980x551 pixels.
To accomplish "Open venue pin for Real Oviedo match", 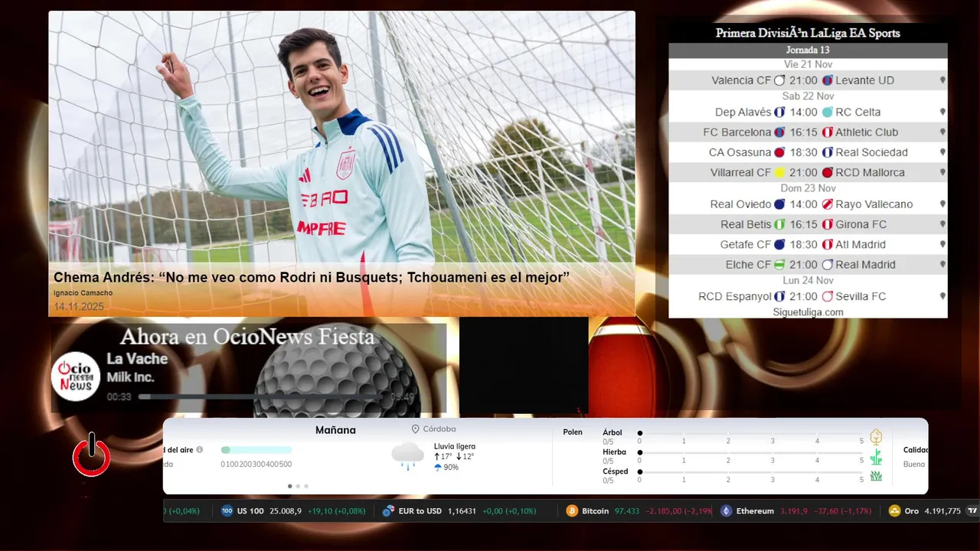I will point(942,204).
